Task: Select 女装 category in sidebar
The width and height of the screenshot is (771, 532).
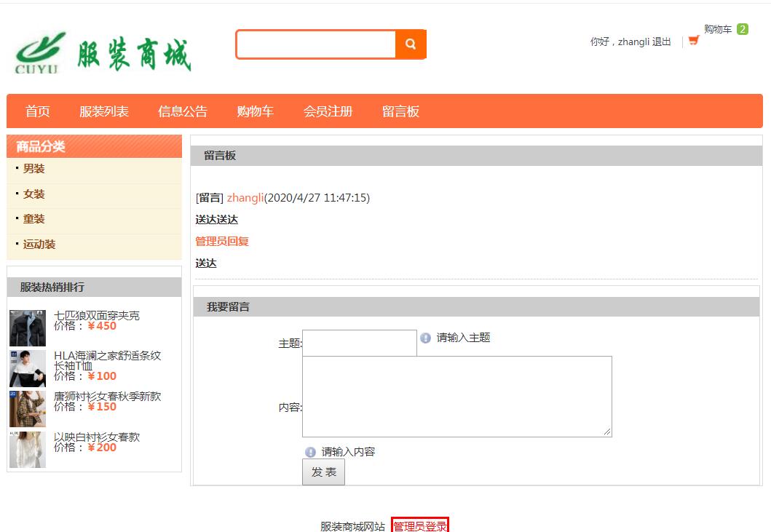Action: [x=33, y=194]
